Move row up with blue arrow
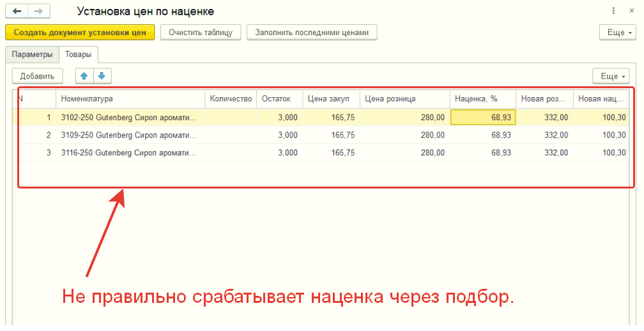The height and width of the screenshot is (331, 644). coord(84,76)
